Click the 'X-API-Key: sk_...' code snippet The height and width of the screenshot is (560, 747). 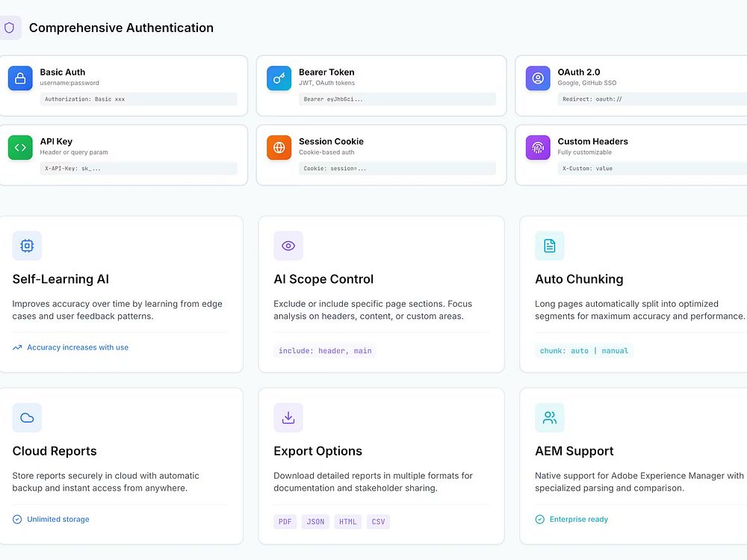139,169
